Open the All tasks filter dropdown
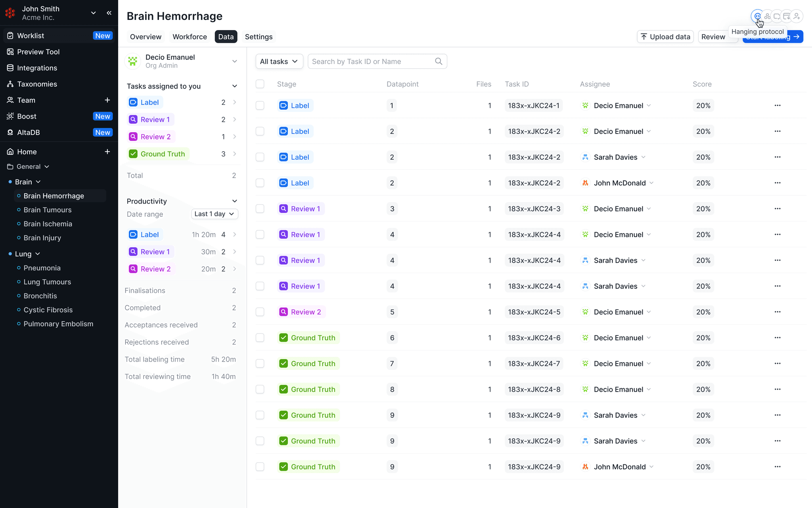The image size is (812, 508). click(x=279, y=61)
